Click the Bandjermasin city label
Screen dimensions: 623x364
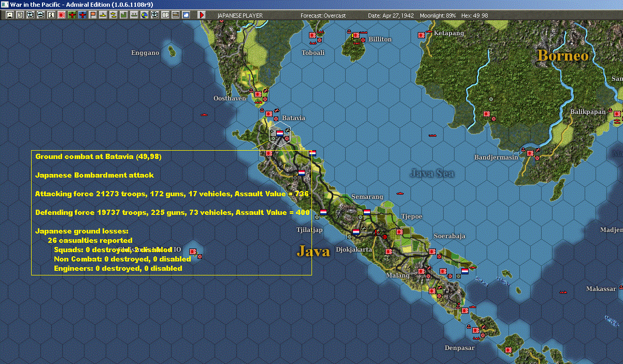point(496,157)
